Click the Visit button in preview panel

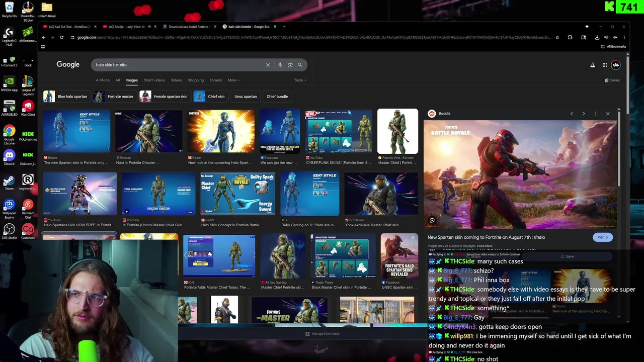tap(602, 237)
